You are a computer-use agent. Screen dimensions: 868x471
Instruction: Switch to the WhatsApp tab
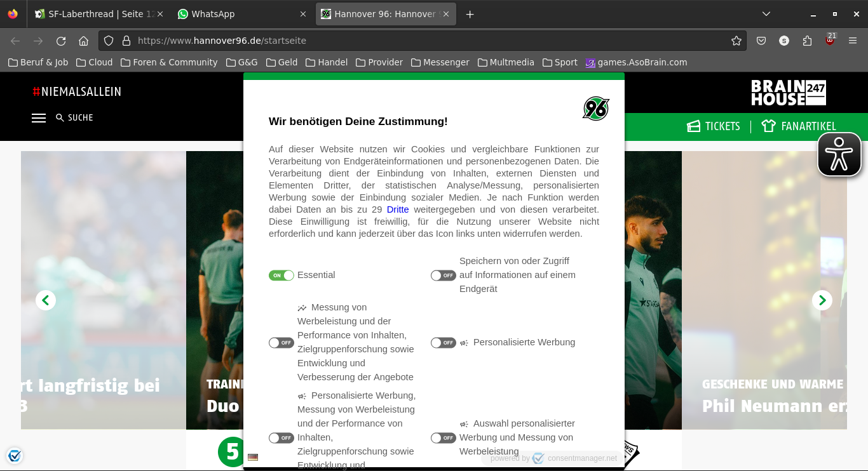point(243,14)
